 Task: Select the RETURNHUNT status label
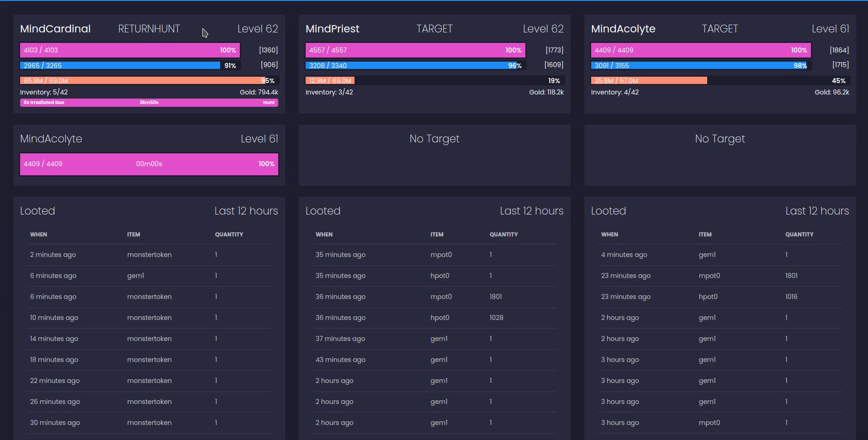point(149,29)
